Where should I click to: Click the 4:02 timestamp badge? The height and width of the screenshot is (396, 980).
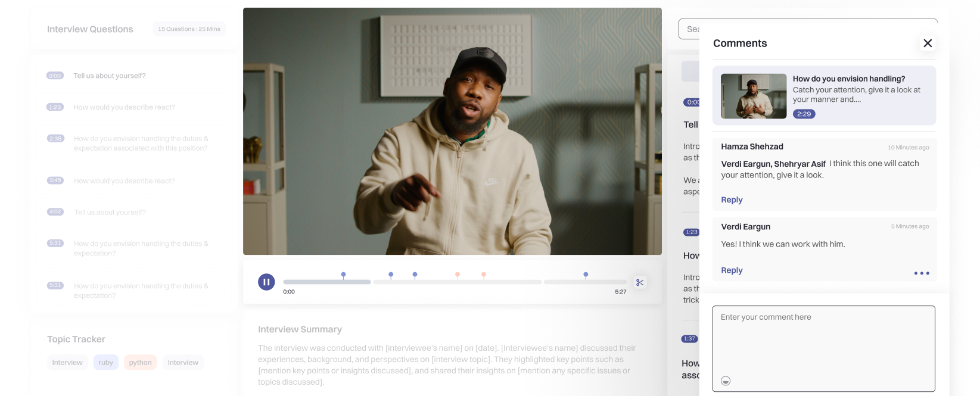pyautogui.click(x=55, y=212)
